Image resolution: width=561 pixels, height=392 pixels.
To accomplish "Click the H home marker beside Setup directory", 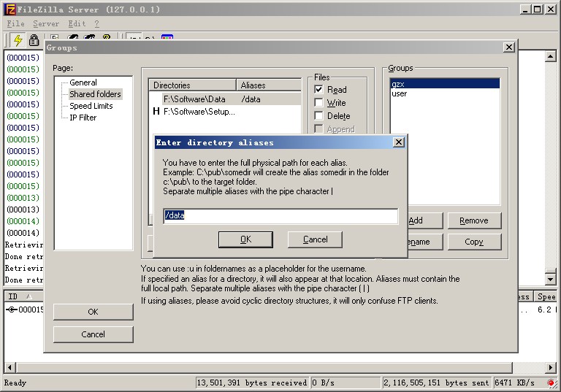I will pyautogui.click(x=156, y=112).
